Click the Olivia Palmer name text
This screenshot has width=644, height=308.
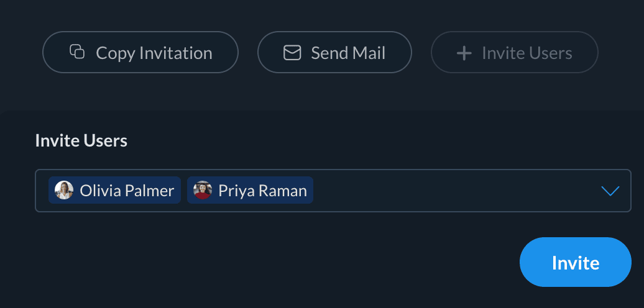click(127, 191)
